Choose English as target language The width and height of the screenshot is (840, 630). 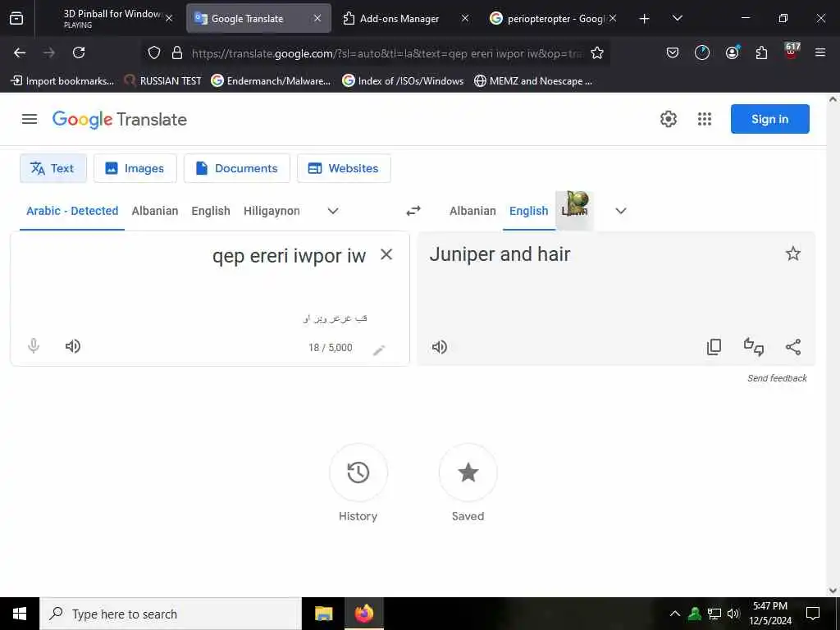coord(529,211)
